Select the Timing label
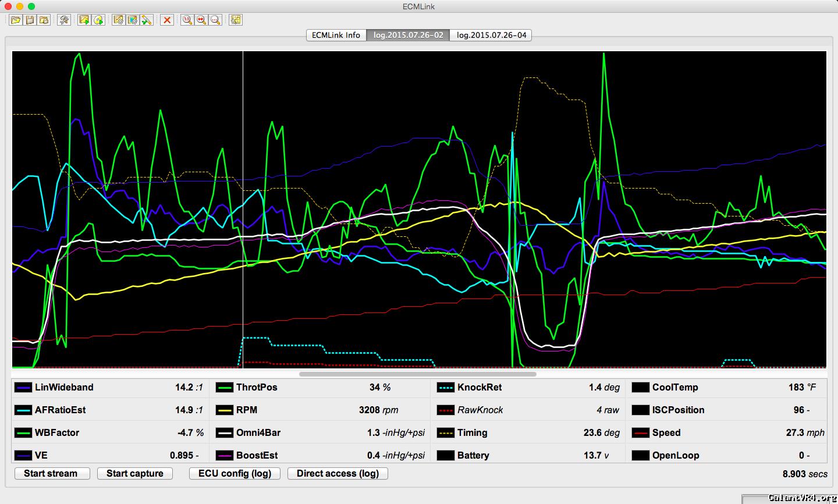 (472, 433)
